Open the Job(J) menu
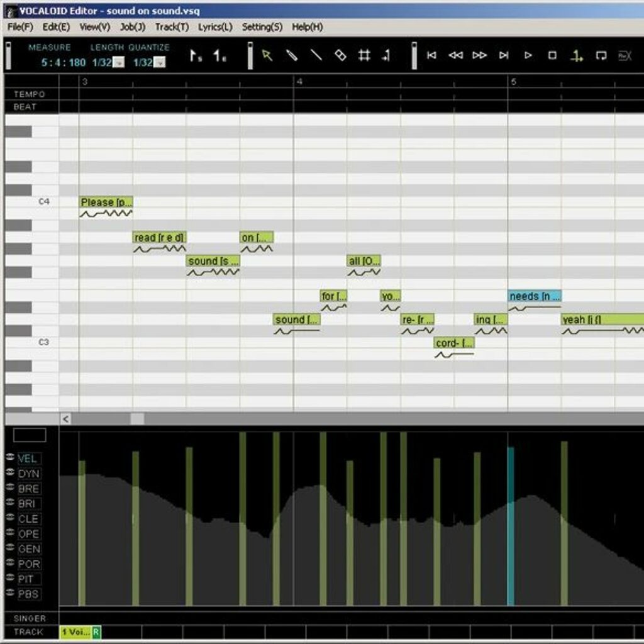This screenshot has height=644, width=644. (132, 27)
